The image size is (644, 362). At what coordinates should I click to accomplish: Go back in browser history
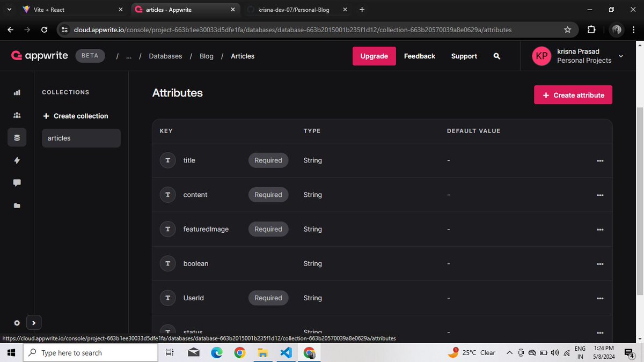(x=11, y=30)
